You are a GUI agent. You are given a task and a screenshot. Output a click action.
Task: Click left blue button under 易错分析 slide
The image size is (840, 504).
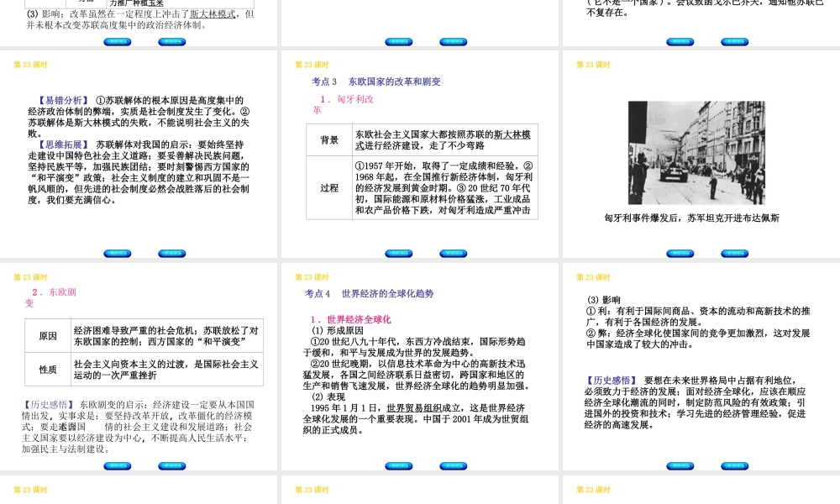click(x=118, y=254)
